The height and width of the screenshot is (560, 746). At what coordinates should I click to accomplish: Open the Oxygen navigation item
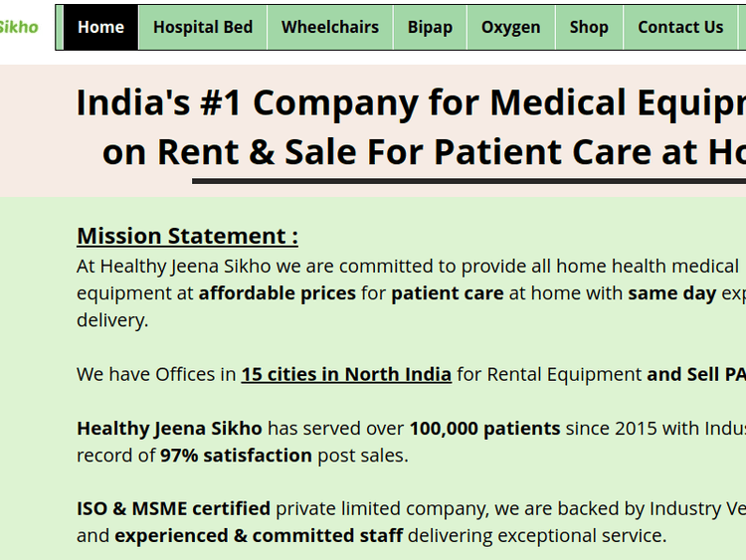(510, 27)
